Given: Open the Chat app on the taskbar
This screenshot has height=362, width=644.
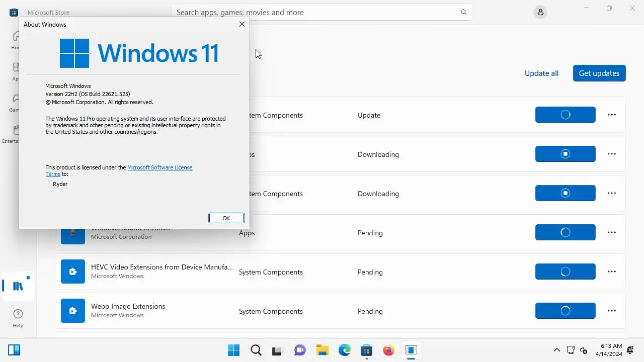Looking at the screenshot, I should 300,350.
